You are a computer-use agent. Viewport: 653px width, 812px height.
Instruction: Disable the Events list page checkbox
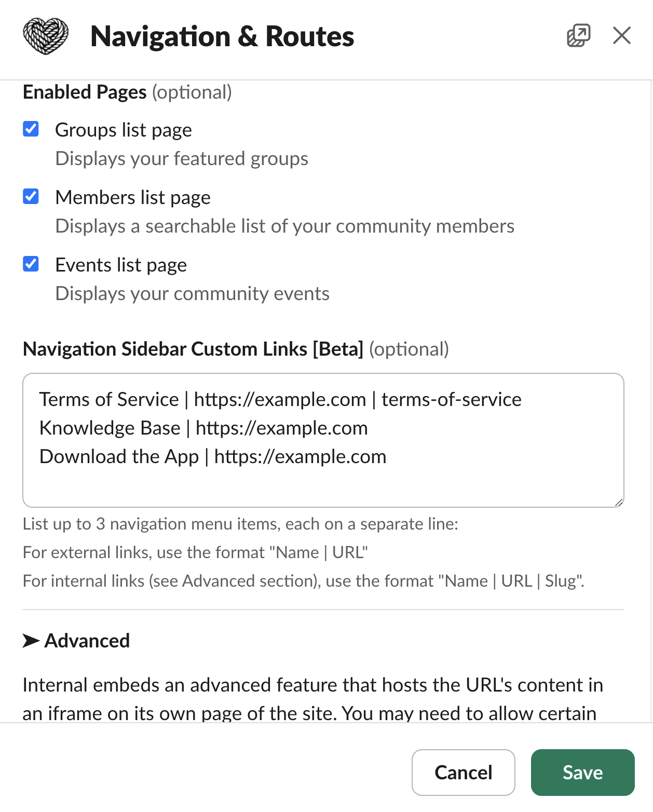point(31,264)
